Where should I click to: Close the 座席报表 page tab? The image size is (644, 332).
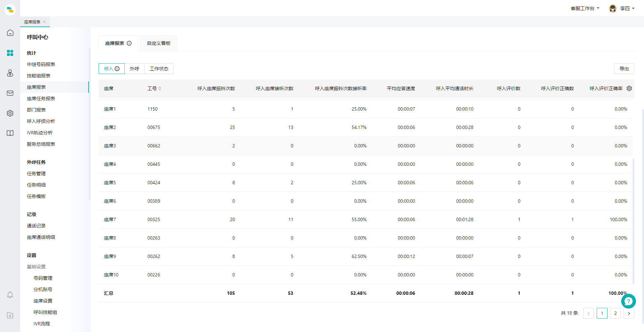(x=44, y=22)
